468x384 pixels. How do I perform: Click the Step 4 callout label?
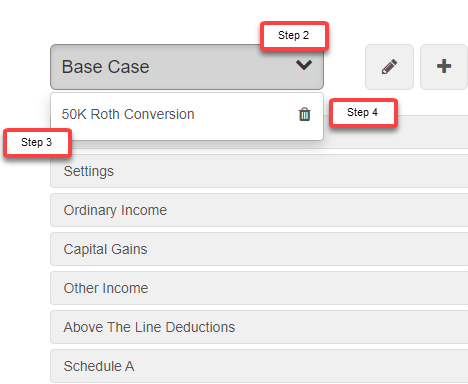[x=363, y=113]
